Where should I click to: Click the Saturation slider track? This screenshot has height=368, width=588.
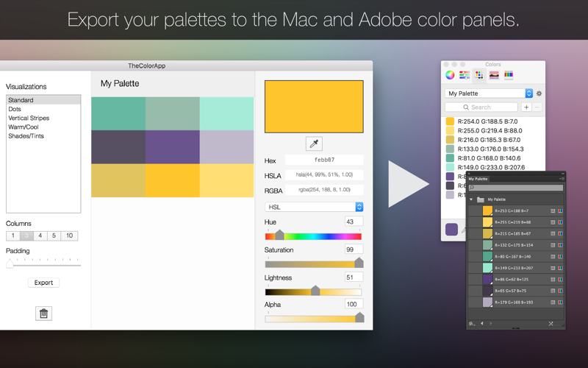(313, 264)
